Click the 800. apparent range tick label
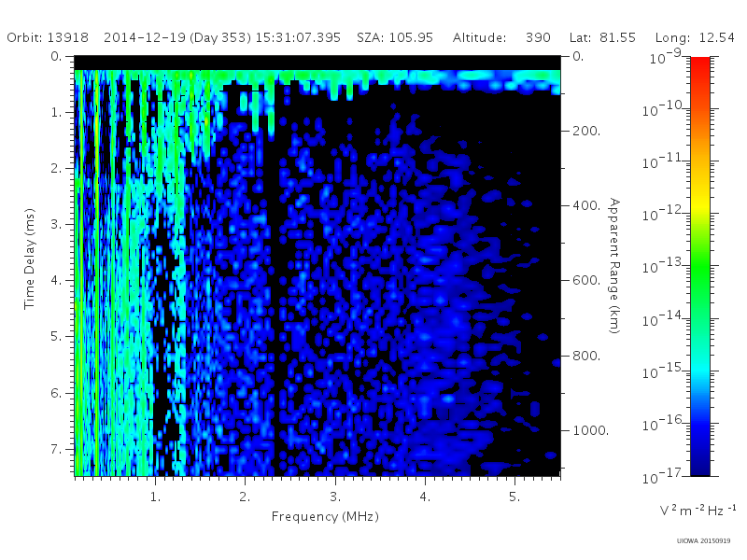 [x=587, y=356]
